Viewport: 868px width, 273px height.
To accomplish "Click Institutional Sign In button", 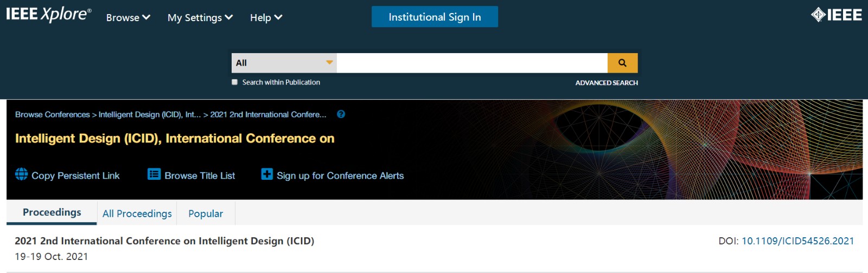I will pos(435,17).
